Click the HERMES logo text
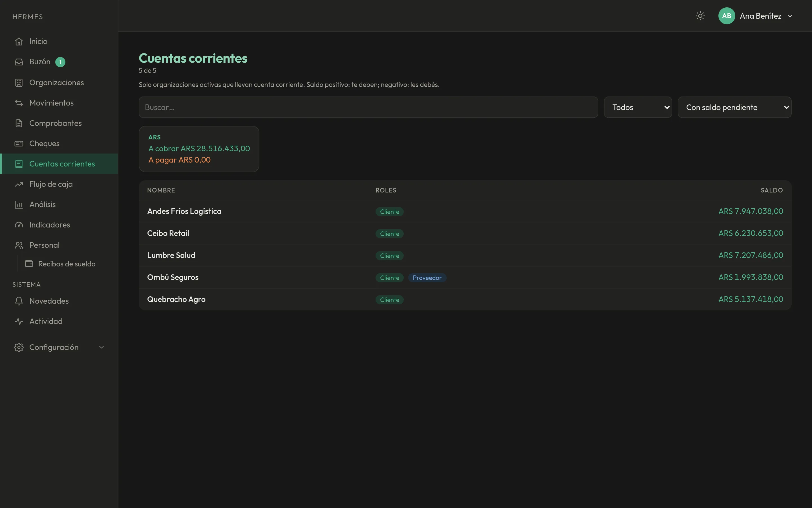 [28, 17]
